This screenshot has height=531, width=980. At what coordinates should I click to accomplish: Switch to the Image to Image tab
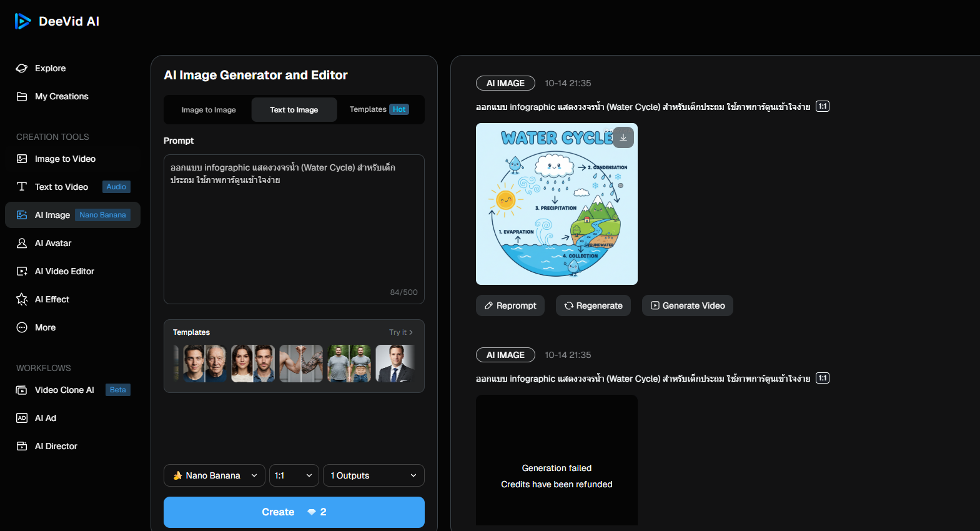coord(209,110)
